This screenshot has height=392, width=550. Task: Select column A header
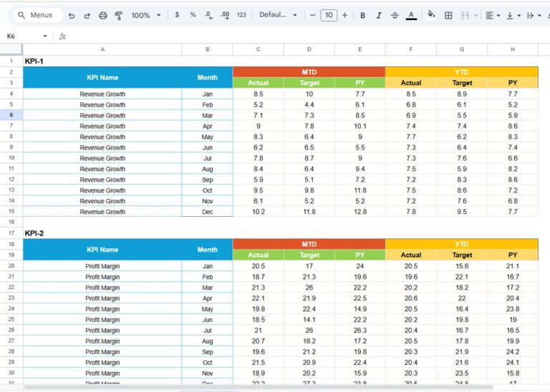pos(102,49)
